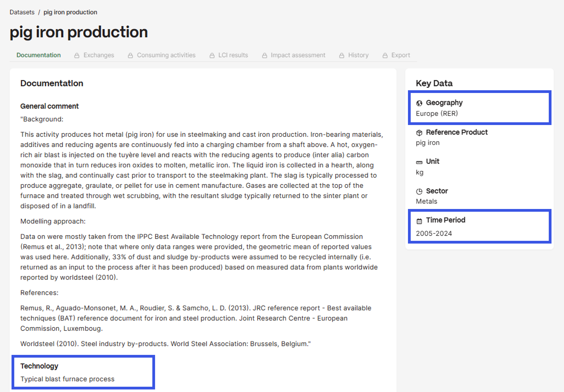Click the Worldsteel (2010) reference line
The image size is (564, 392).
[x=165, y=344]
